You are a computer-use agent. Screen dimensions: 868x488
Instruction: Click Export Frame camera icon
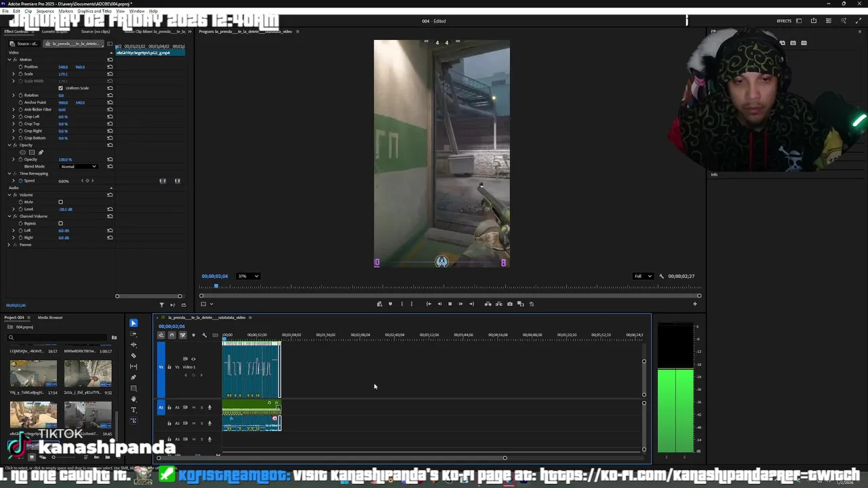coord(510,304)
